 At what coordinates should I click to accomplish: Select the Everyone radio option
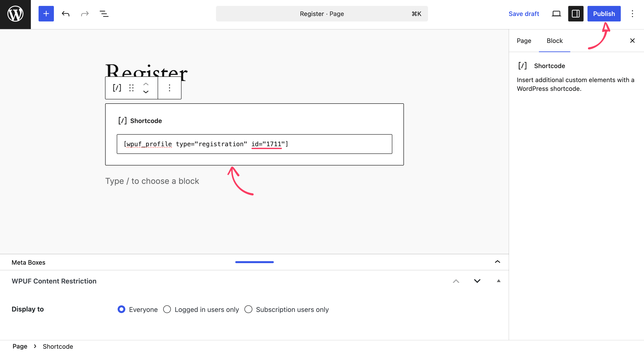click(121, 309)
